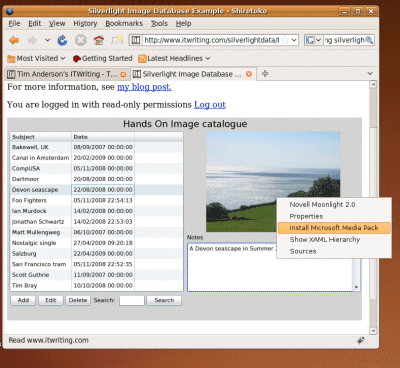Click the Add button
400x368 pixels.
(x=23, y=300)
